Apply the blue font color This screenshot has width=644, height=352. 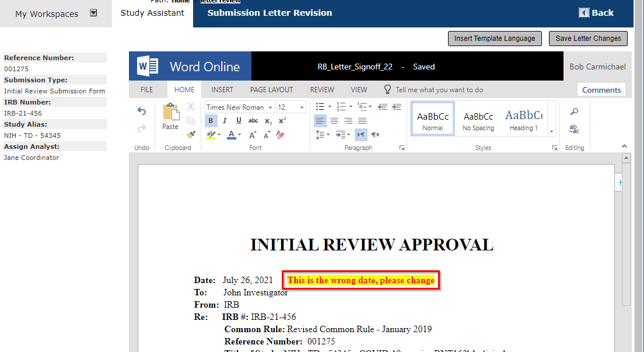tap(232, 134)
